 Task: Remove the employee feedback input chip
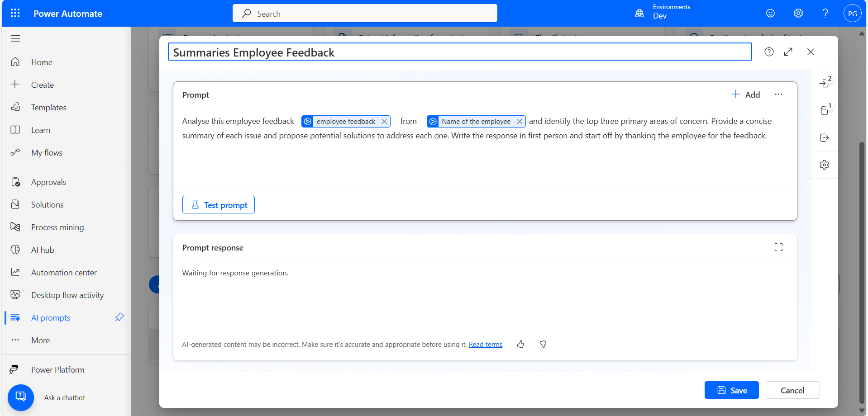point(384,122)
